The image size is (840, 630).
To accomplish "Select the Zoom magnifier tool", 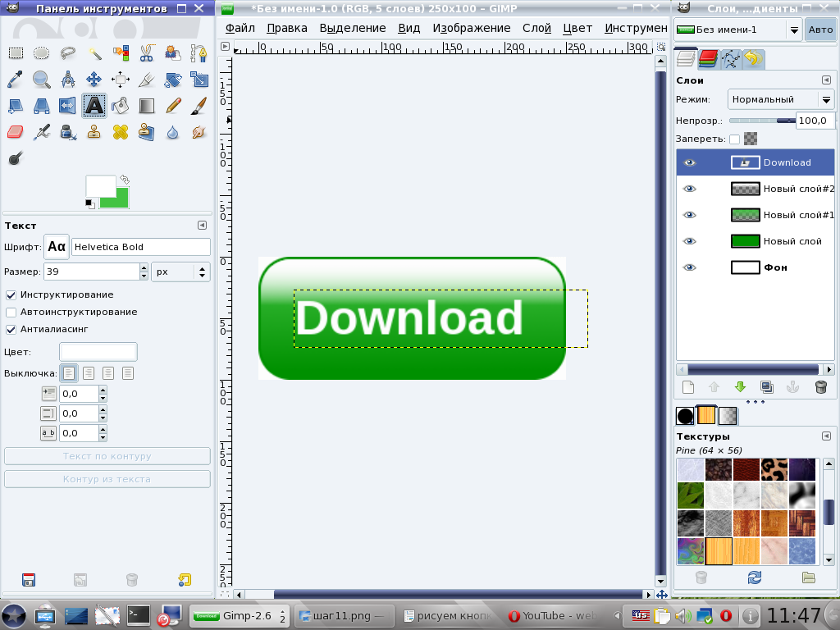I will tap(42, 80).
